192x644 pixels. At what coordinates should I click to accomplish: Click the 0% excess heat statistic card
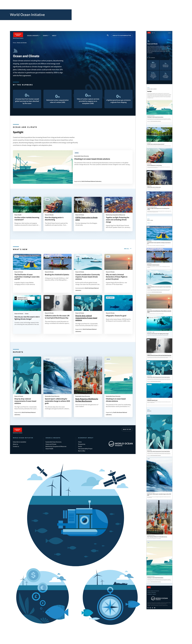(27, 99)
